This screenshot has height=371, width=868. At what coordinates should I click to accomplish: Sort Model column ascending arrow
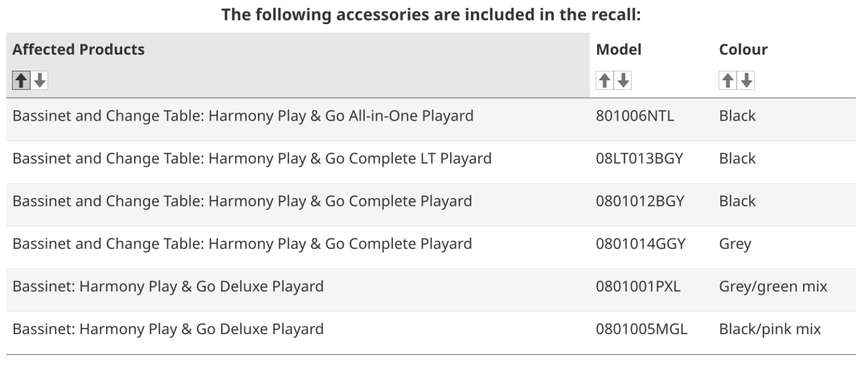(604, 81)
